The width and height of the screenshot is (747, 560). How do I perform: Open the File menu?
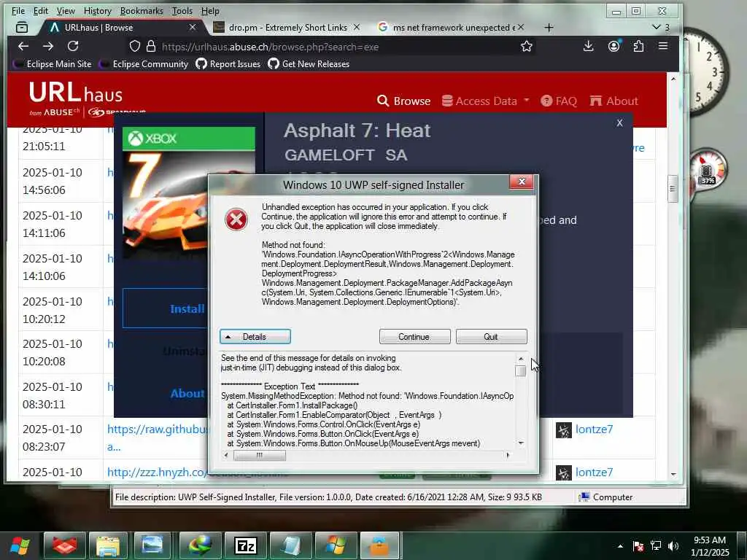(18, 10)
